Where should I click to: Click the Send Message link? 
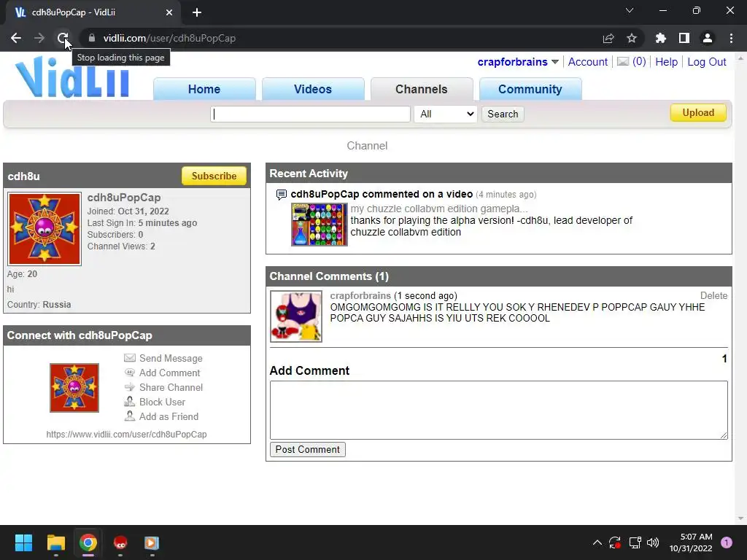[x=171, y=358]
